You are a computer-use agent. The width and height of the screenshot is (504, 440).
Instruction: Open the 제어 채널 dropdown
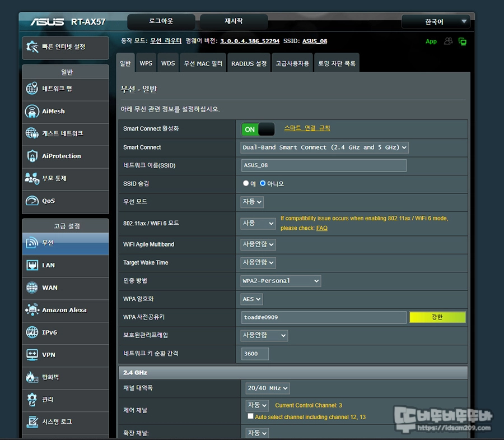click(x=257, y=405)
